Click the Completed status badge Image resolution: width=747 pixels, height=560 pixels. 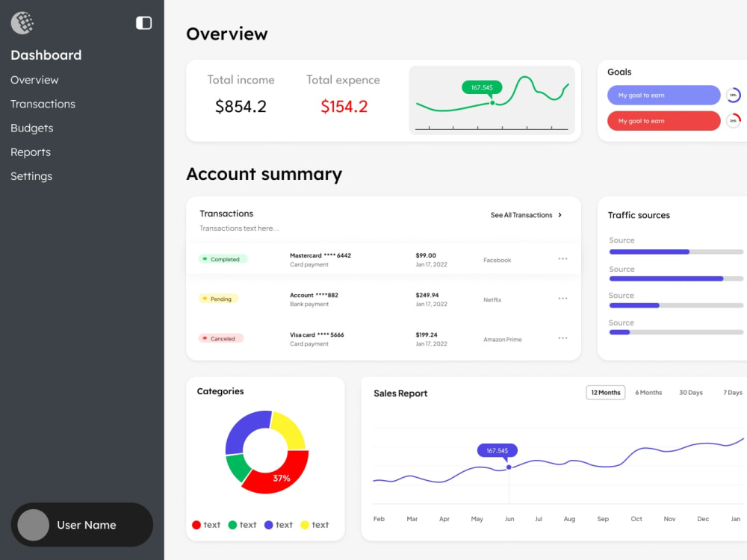click(223, 259)
